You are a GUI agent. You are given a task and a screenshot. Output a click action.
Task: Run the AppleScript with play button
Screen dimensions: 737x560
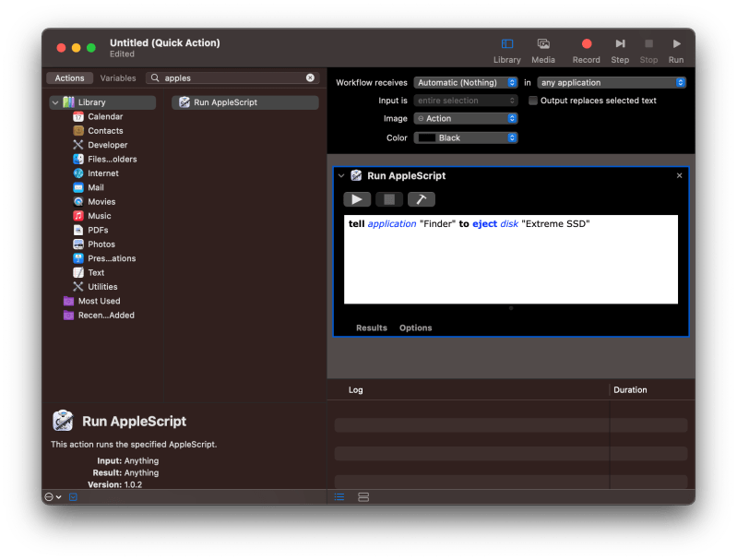pos(357,199)
